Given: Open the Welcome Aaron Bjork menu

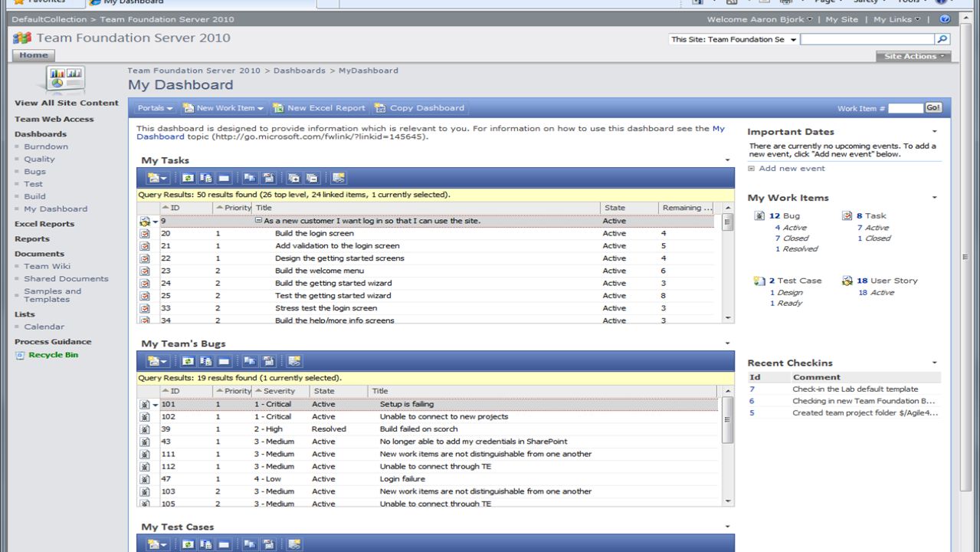Looking at the screenshot, I should (x=760, y=19).
